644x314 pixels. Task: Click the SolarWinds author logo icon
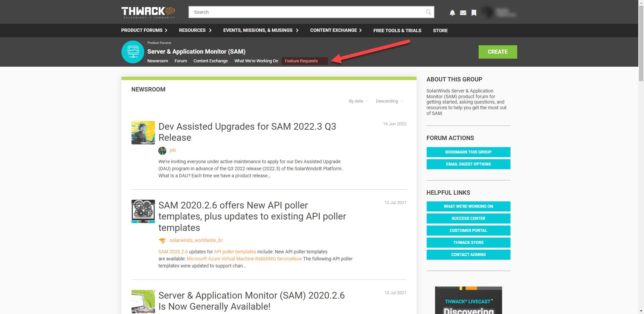[162, 241]
